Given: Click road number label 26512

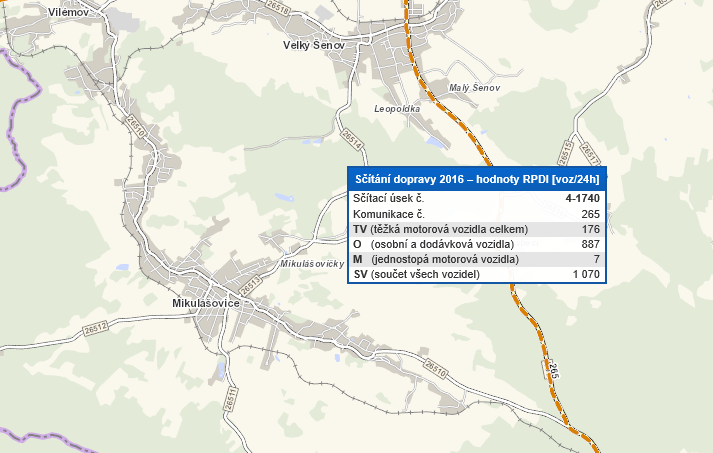Looking at the screenshot, I should pyautogui.click(x=96, y=328).
